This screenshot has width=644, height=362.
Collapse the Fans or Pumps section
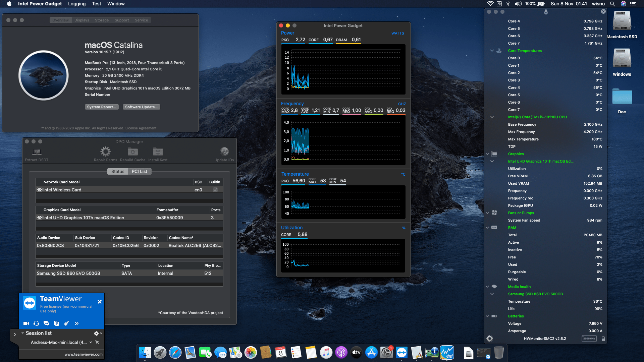487,213
